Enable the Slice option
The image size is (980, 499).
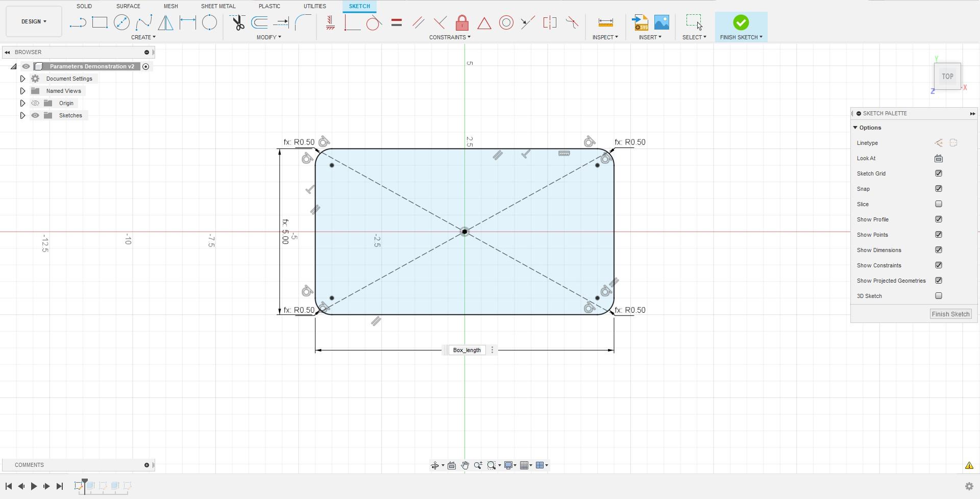939,204
